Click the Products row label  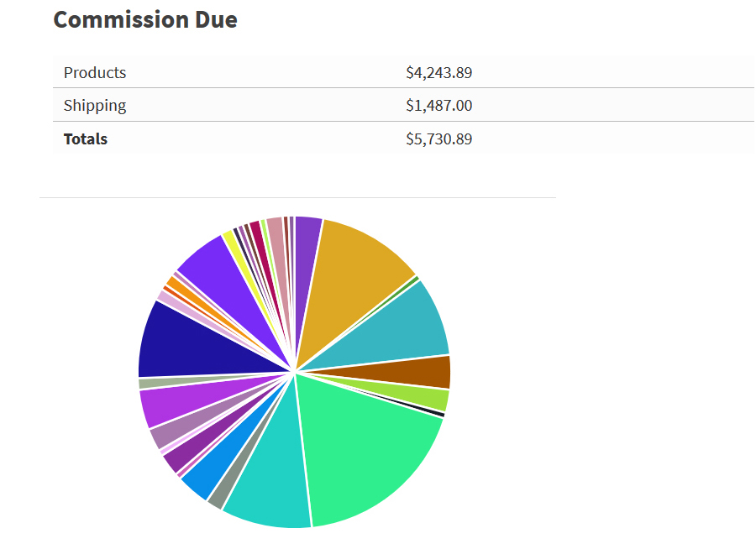pos(95,73)
